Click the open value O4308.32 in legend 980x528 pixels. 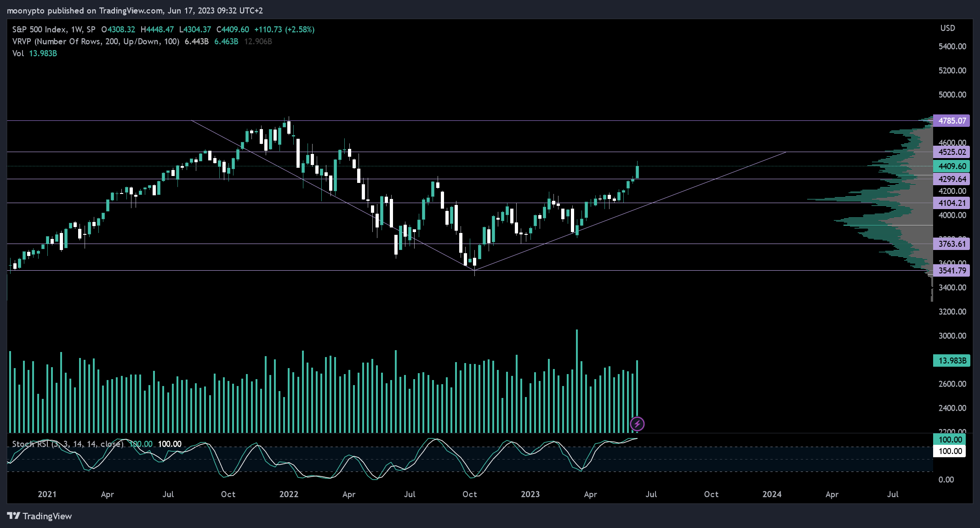[118, 29]
